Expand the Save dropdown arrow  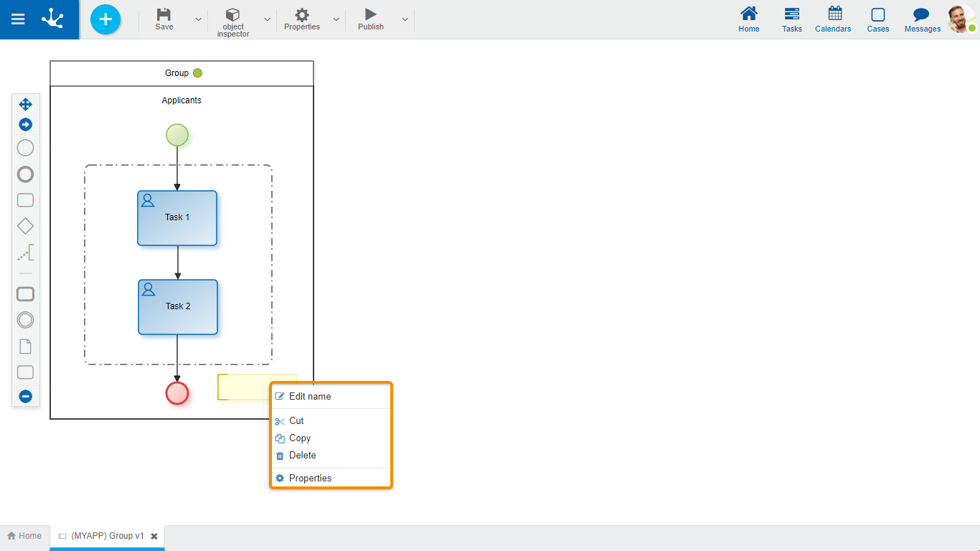pyautogui.click(x=198, y=19)
